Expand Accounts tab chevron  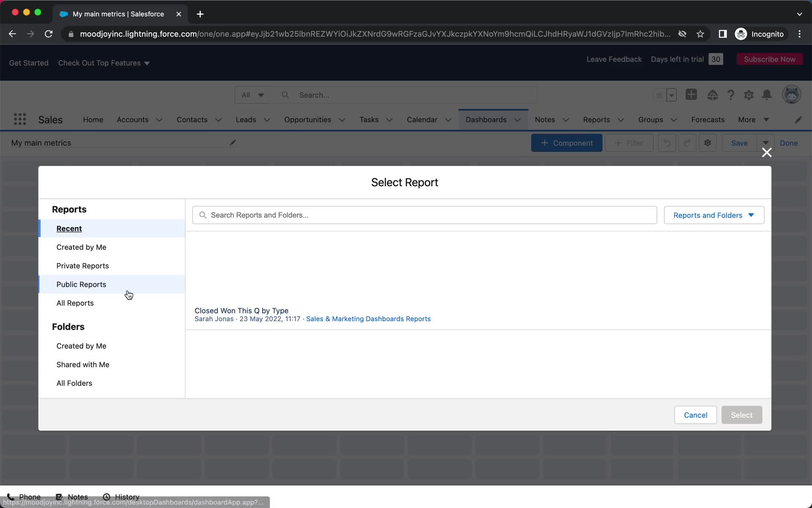159,120
